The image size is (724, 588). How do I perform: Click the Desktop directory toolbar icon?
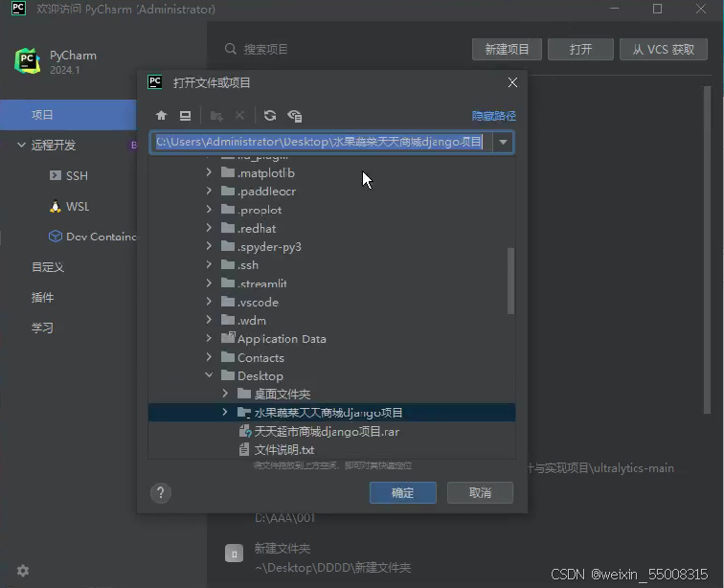(185, 116)
